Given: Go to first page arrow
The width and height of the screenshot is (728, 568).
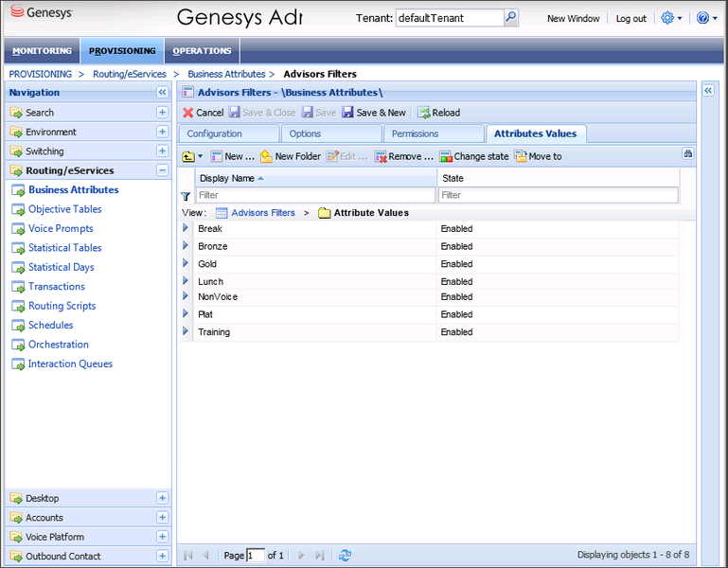Looking at the screenshot, I should (188, 555).
